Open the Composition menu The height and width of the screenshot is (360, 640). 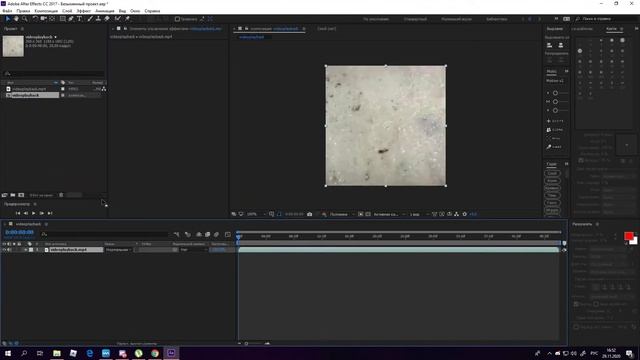click(x=46, y=11)
